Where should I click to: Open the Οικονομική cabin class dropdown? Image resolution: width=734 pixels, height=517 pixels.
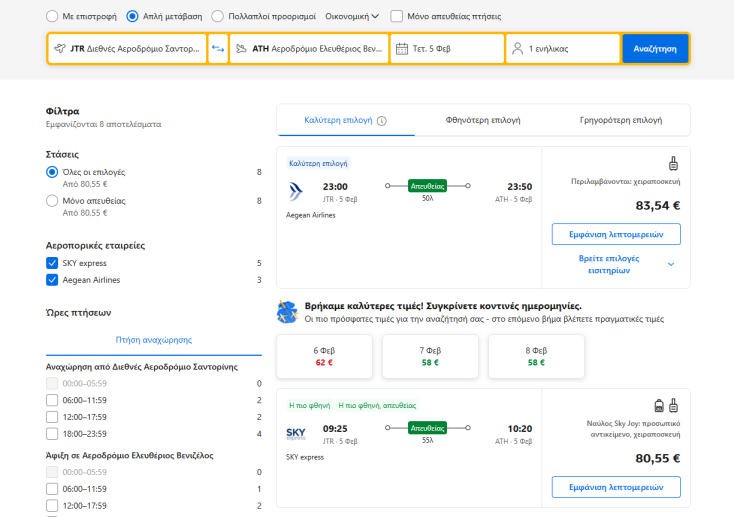tap(352, 16)
